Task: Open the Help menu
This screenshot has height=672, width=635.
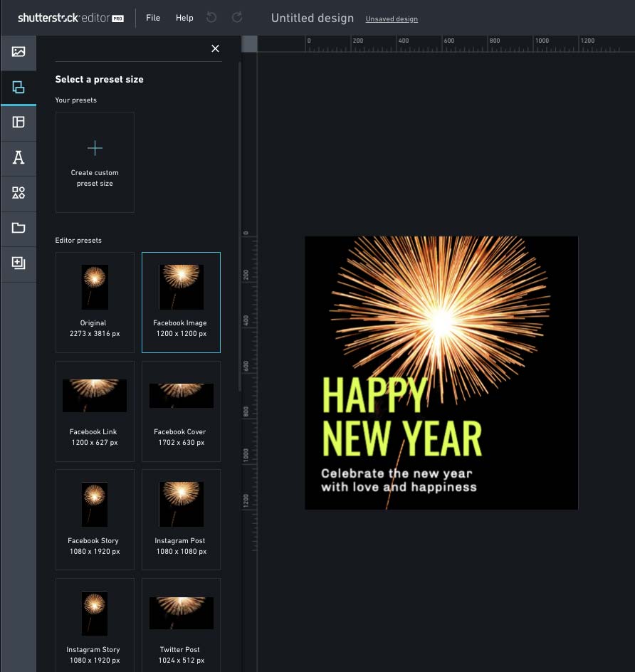Action: click(x=184, y=18)
